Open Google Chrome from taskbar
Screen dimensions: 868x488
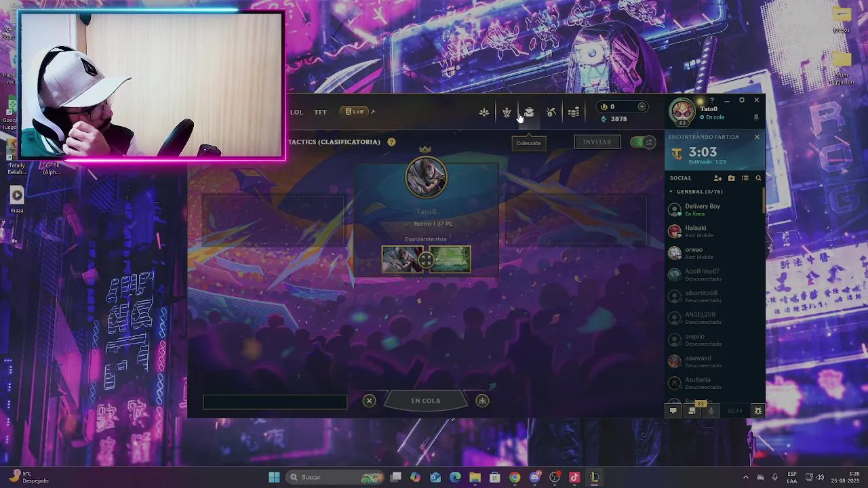click(515, 477)
